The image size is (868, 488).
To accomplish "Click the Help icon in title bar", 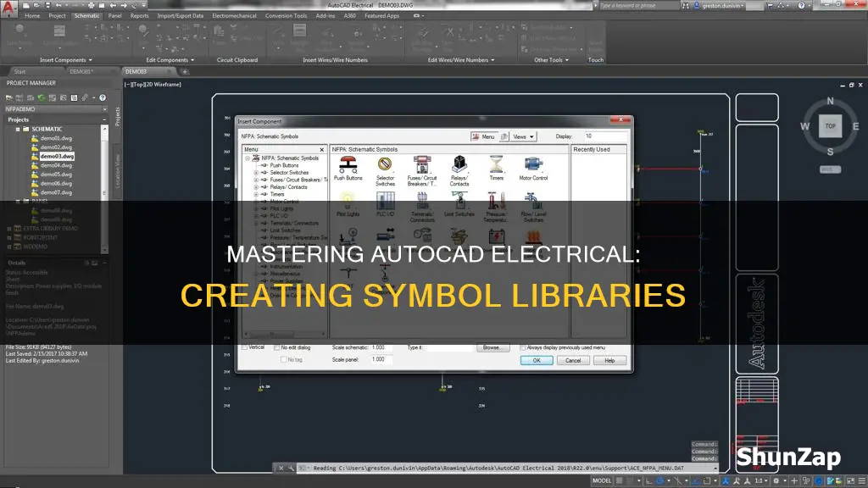I will (801, 6).
